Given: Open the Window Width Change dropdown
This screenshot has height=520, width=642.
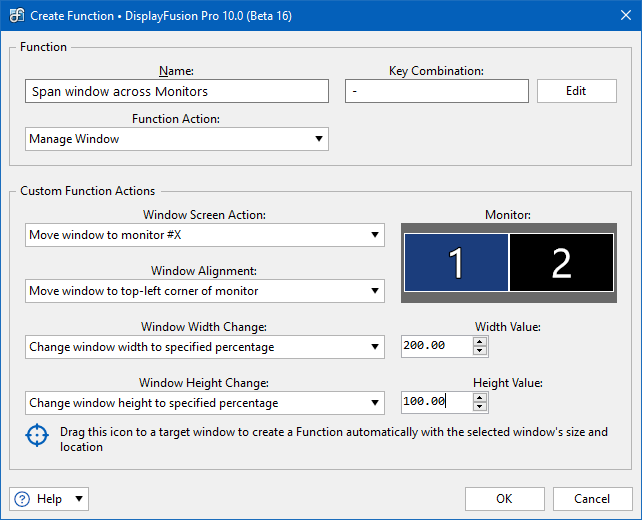Looking at the screenshot, I should (x=205, y=347).
